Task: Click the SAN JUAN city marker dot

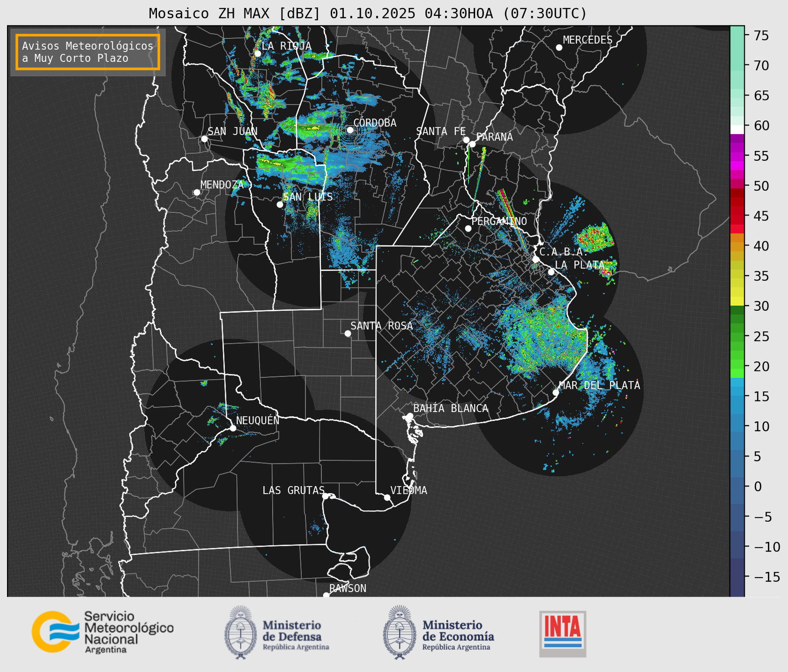Action: point(204,139)
